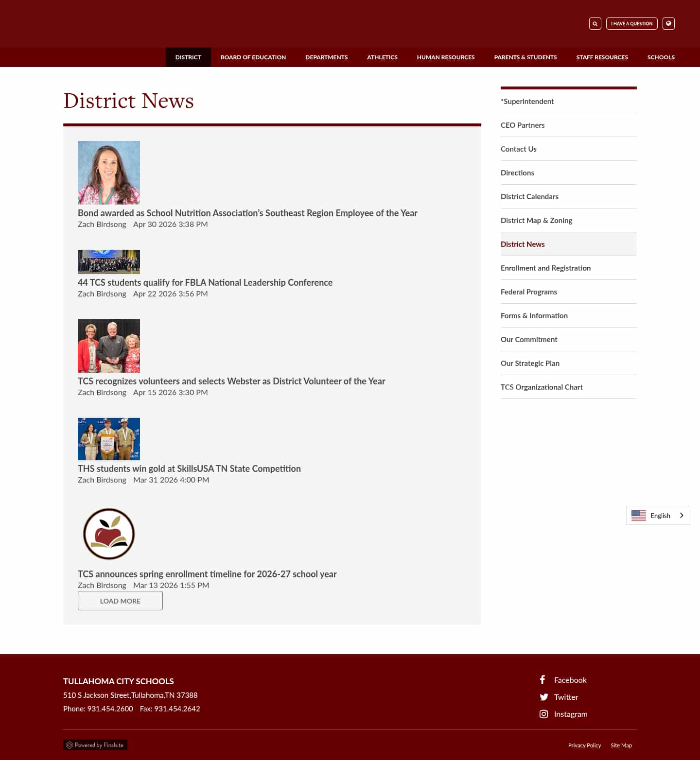700x760 pixels.
Task: Open the Schools menu
Action: (x=661, y=57)
